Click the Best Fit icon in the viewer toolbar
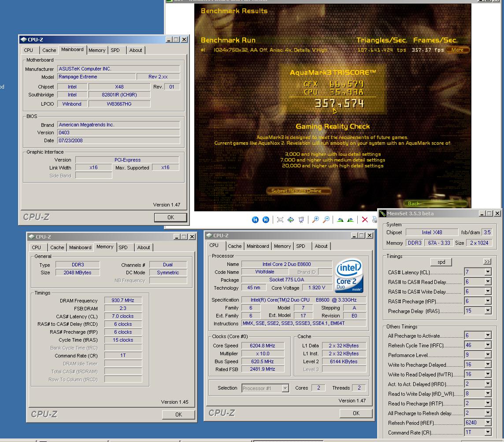This screenshot has height=442, width=504. click(x=280, y=220)
